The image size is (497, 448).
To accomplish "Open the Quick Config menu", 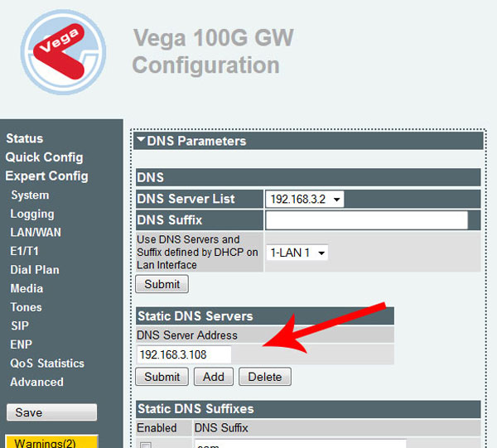I will click(x=44, y=157).
